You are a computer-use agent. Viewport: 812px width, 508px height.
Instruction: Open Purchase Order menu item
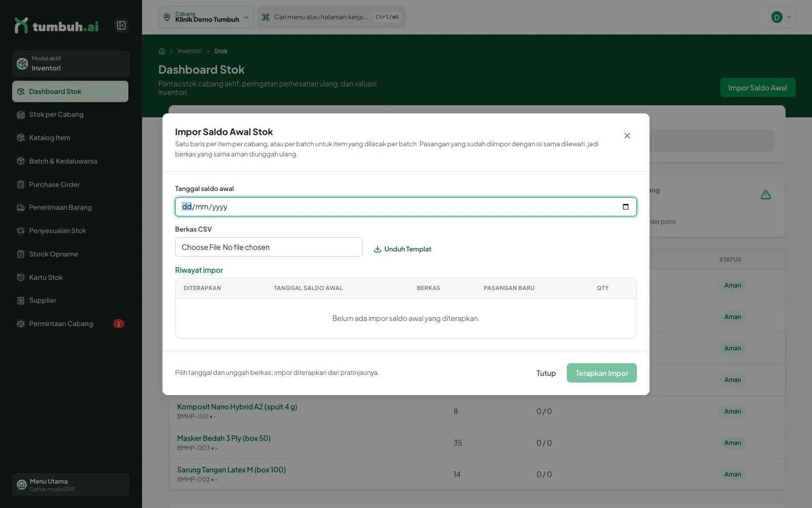pos(70,184)
